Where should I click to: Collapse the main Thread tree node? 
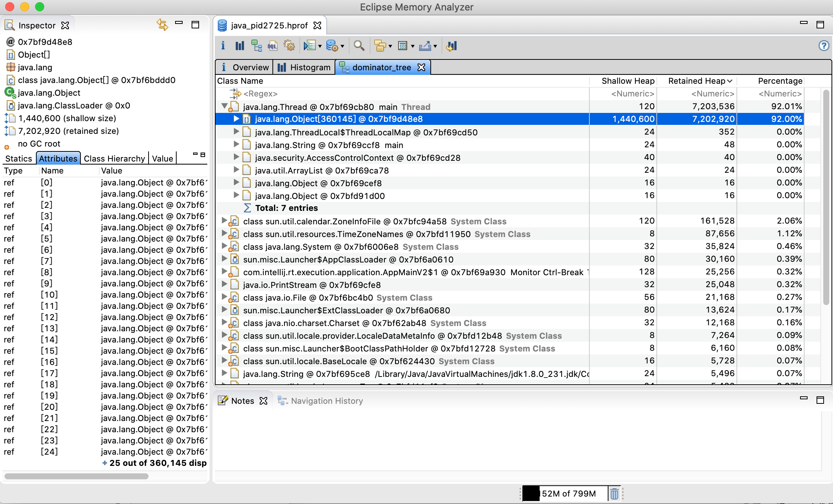pos(224,106)
